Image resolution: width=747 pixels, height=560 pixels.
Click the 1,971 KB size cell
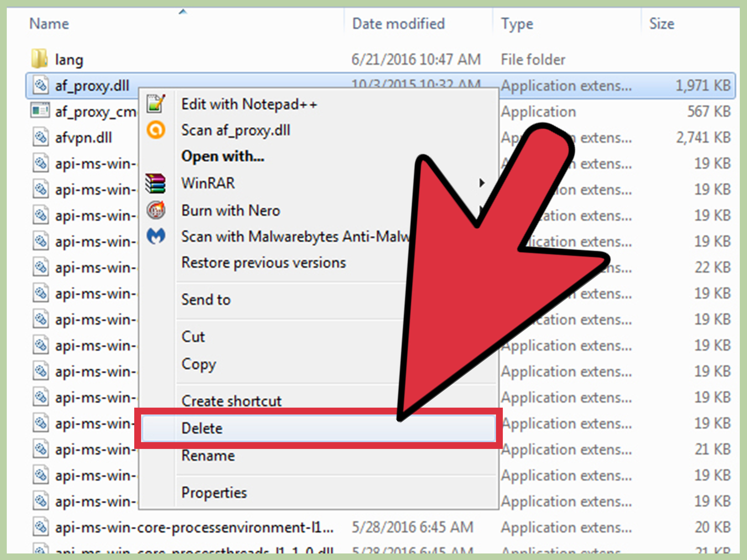[x=703, y=85]
